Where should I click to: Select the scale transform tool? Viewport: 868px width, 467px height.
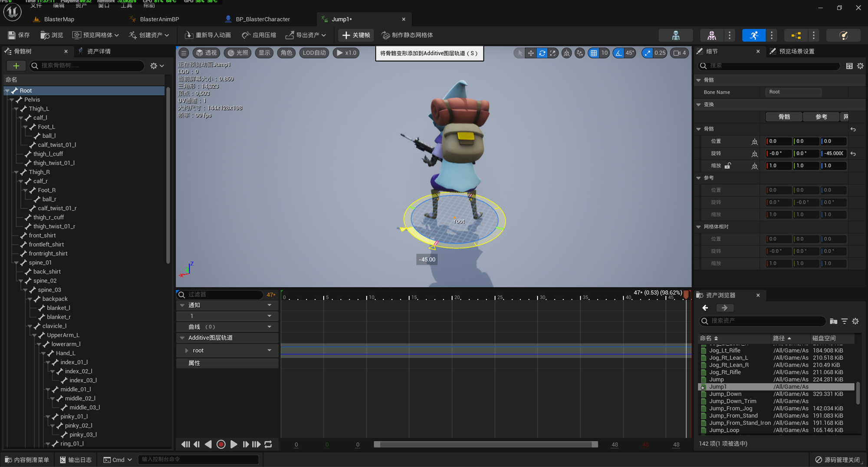(553, 53)
